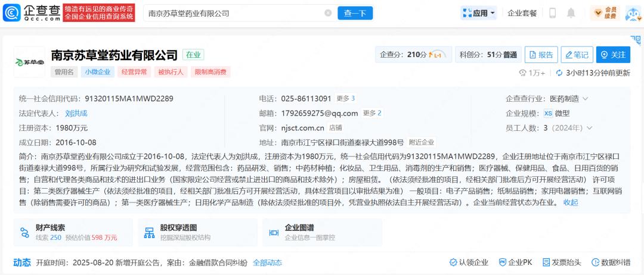Open the 股权穿透图 card

(x=197, y=232)
